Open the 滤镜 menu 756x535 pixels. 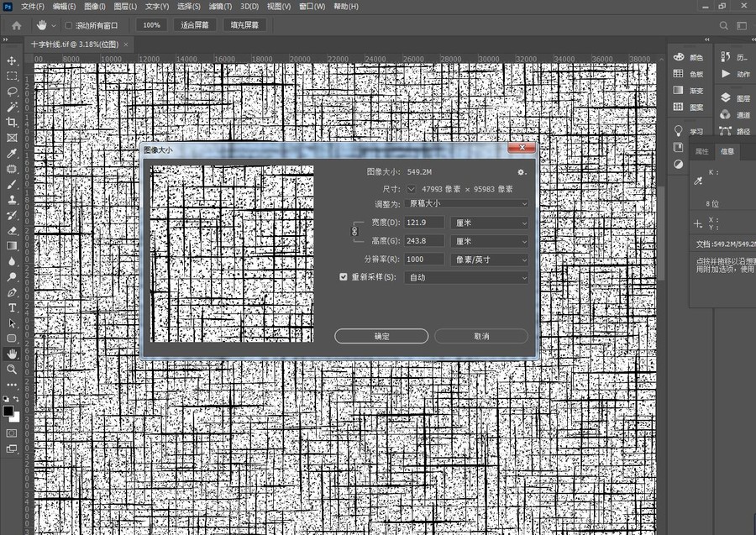click(x=220, y=6)
